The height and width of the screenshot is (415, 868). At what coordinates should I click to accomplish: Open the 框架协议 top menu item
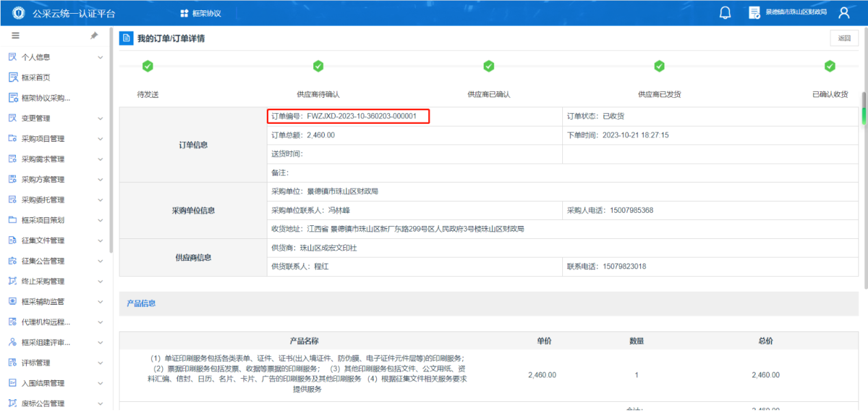point(200,14)
